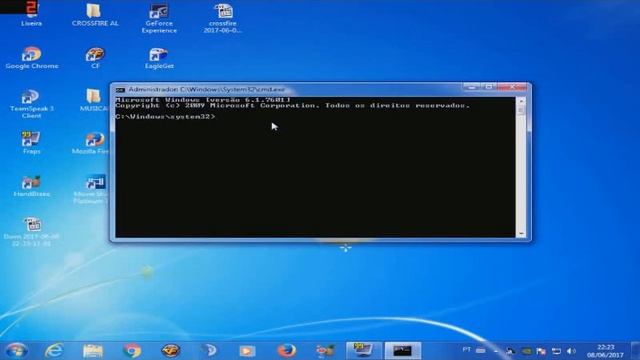
Task: Select the 2017-06-08 video file desktop icon
Action: (x=31, y=232)
